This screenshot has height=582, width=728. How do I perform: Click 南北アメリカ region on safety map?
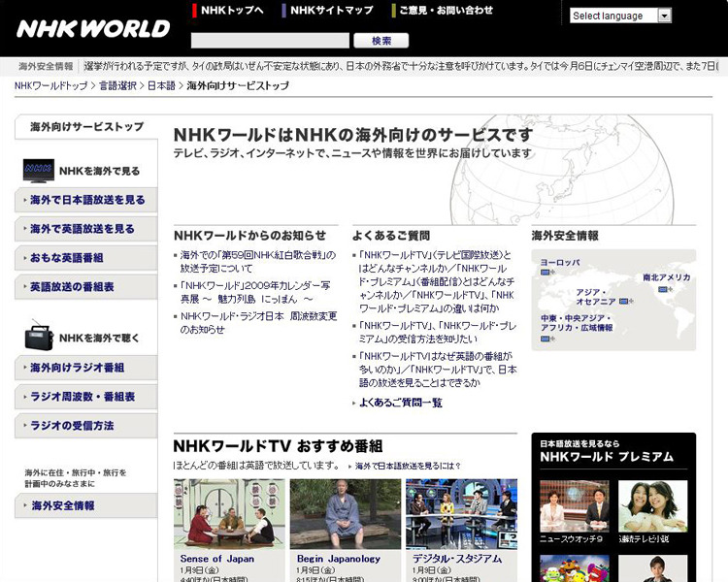667,277
